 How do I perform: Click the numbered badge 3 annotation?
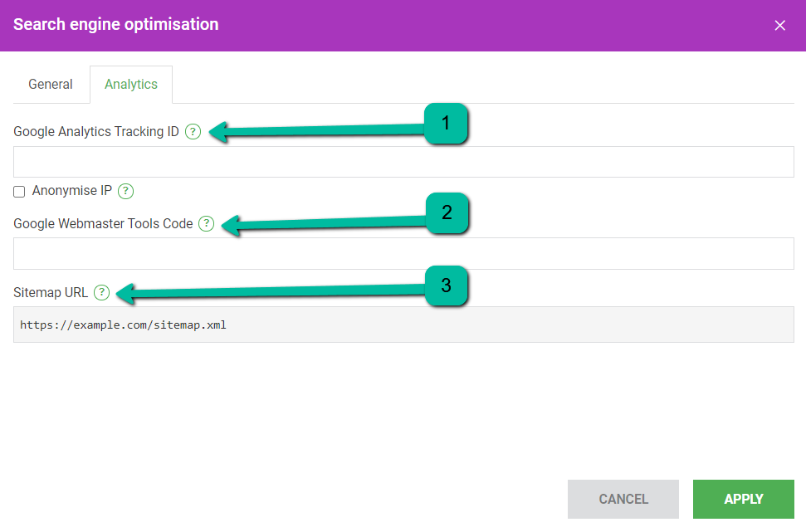pos(447,286)
